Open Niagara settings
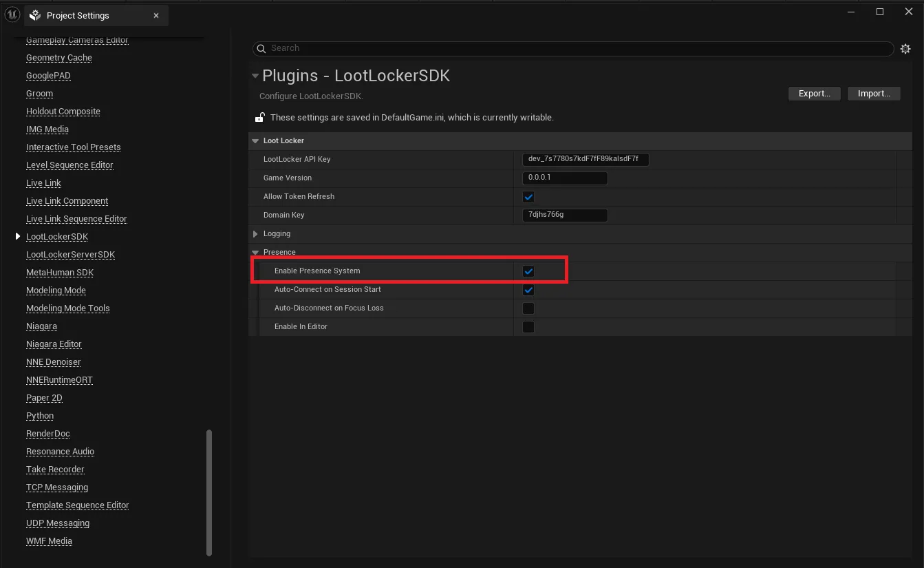Viewport: 924px width, 568px height. pyautogui.click(x=41, y=326)
